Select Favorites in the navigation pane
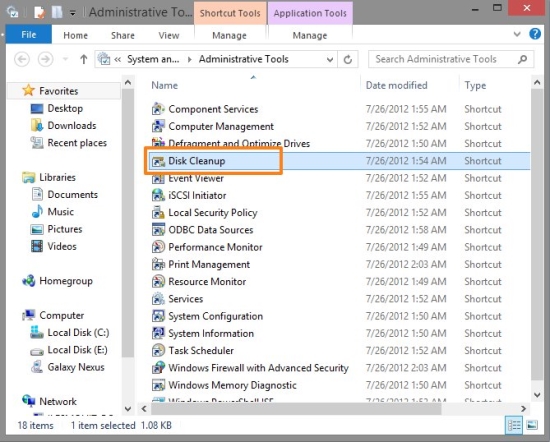 59,91
